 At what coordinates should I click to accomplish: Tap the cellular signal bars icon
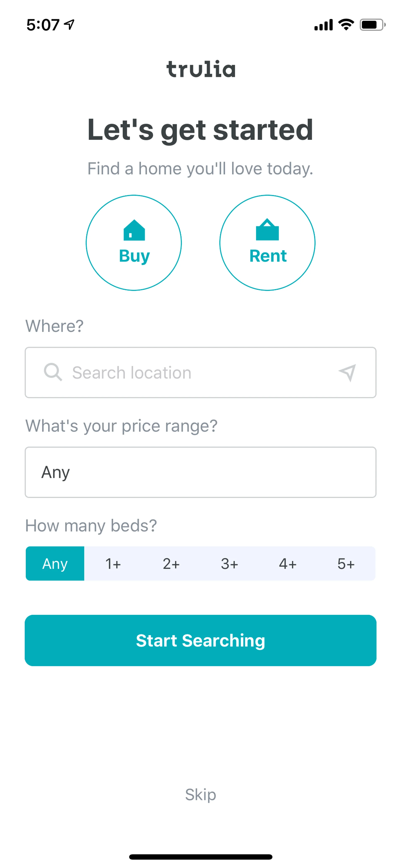tap(323, 25)
